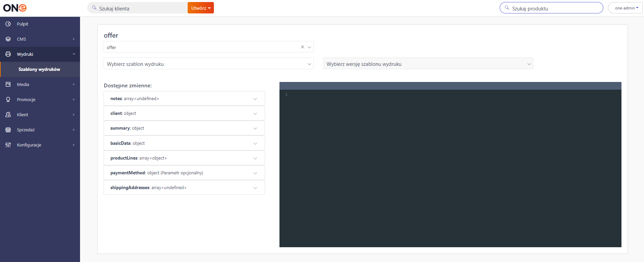Click the Pulpit dashboard icon
This screenshot has width=644, height=262.
point(8,24)
